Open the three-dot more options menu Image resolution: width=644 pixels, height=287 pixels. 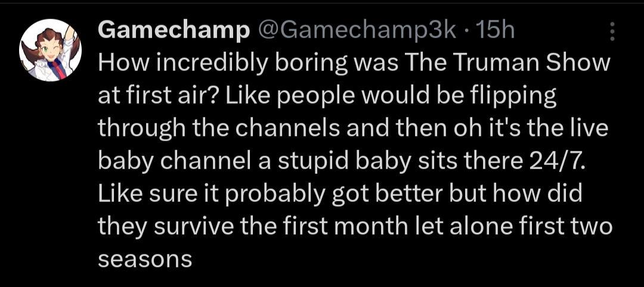[613, 32]
